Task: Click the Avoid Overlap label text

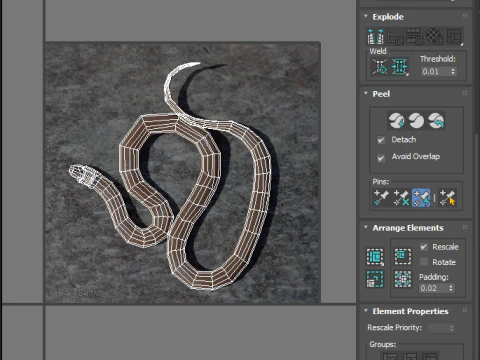Action: pos(416,156)
